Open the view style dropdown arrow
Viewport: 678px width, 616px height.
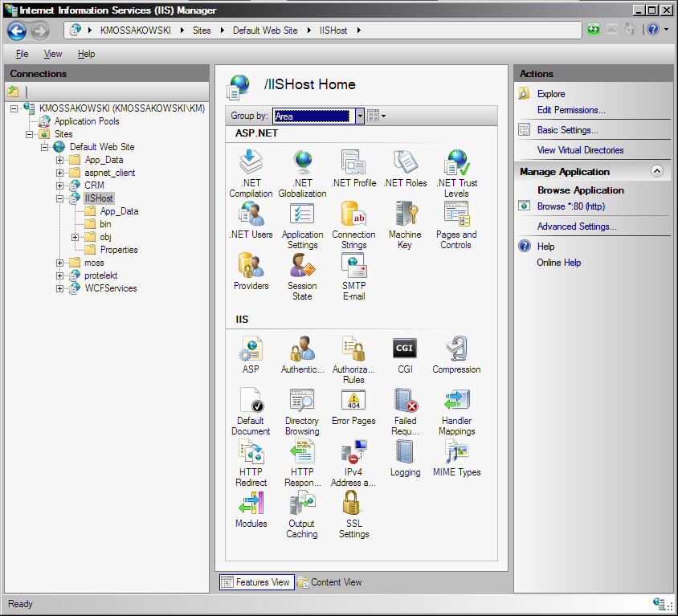(x=383, y=116)
